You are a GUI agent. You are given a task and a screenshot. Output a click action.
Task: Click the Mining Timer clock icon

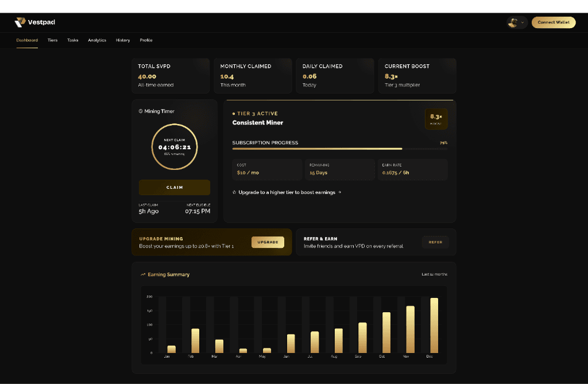141,111
